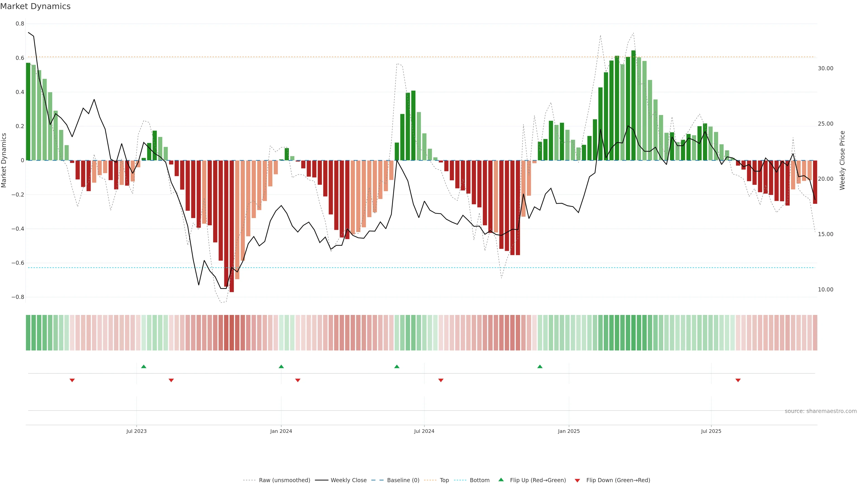Click the Weekly Close Price axis title
Screen dimensions: 868x488
tap(842, 160)
